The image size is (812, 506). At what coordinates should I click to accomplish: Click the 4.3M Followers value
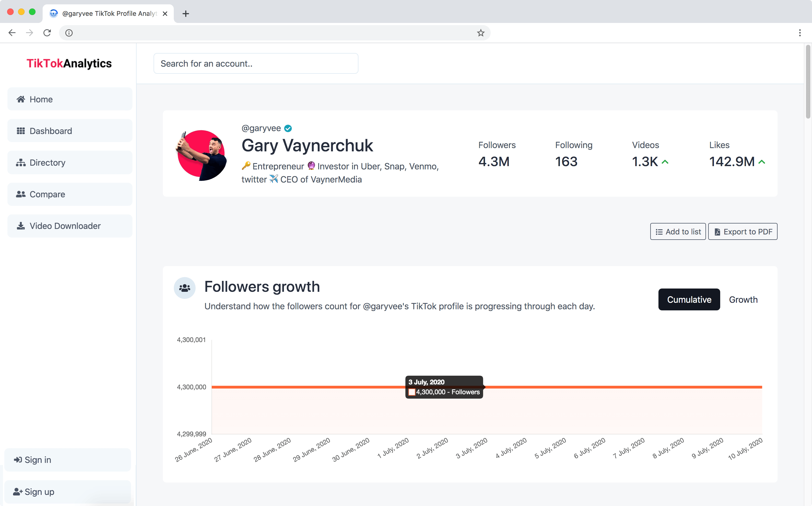[494, 162]
